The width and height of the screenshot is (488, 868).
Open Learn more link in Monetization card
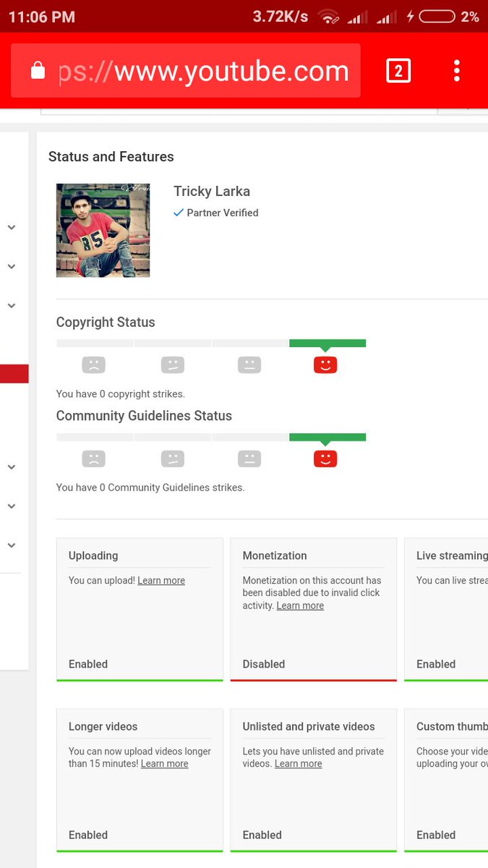pos(300,605)
